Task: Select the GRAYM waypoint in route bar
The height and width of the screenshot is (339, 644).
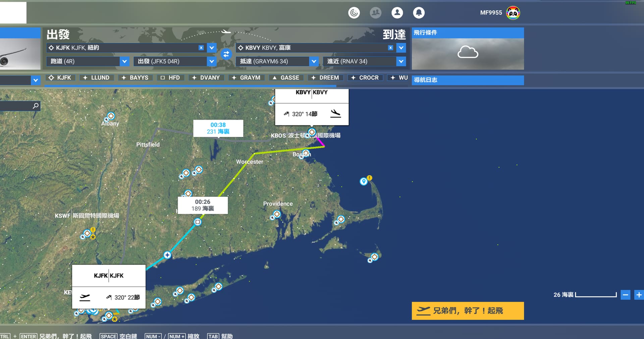Action: pos(246,77)
